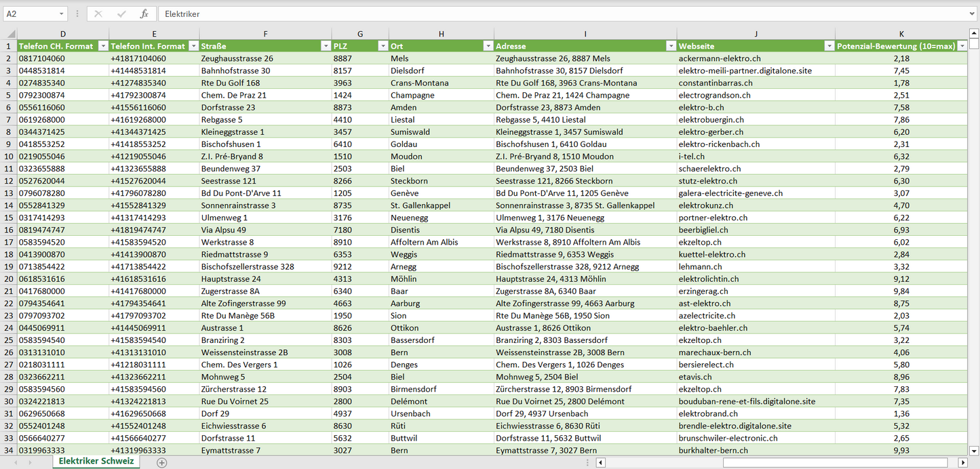Add a new sheet with the plus icon
Screen dimensions: 980x469
click(161, 462)
